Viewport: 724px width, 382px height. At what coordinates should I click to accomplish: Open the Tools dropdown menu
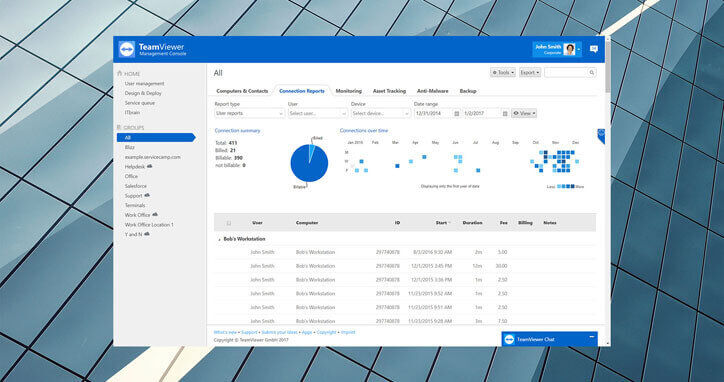click(503, 73)
